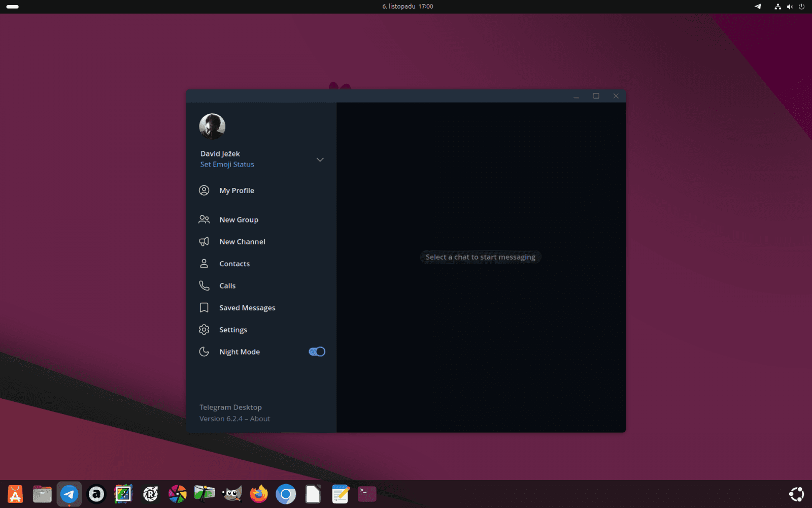Click the New Channel megaphone icon
Viewport: 812px width, 508px height.
204,242
